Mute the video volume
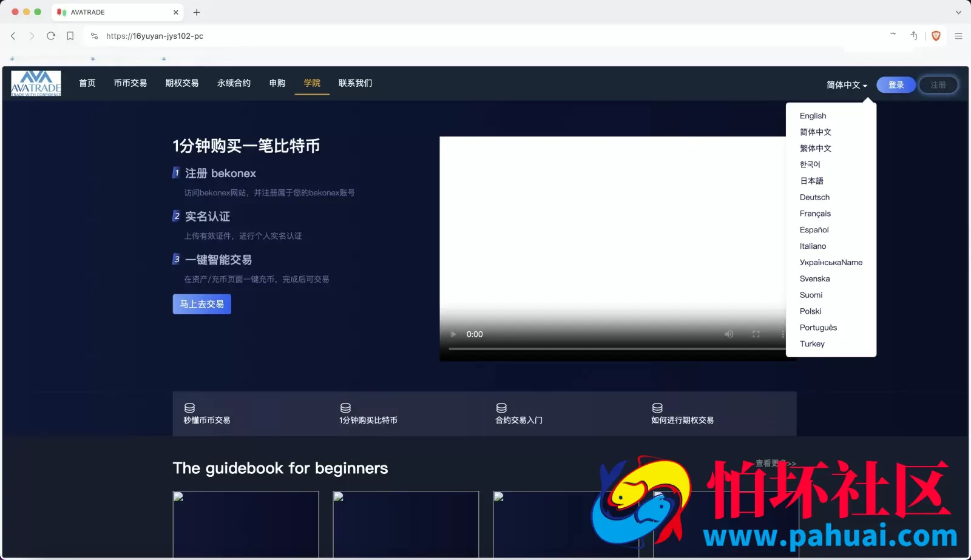The width and height of the screenshot is (971, 560). coord(729,334)
